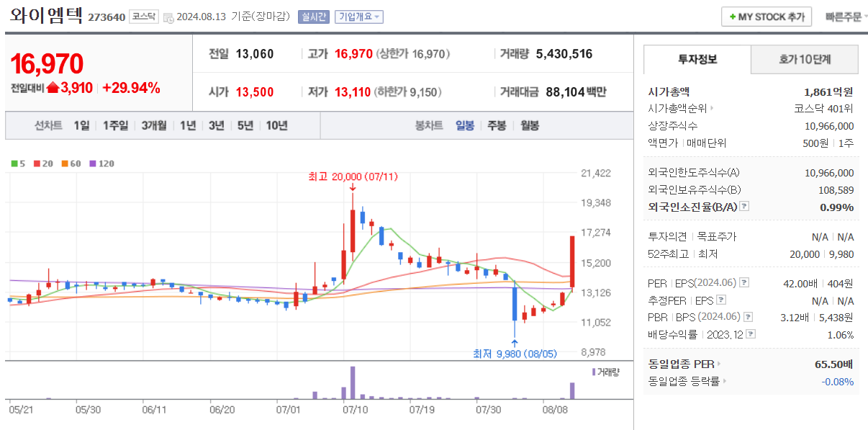Viewport: 868px width, 430px height.
Task: Click the red 20-day moving average legend
Action: 42,164
